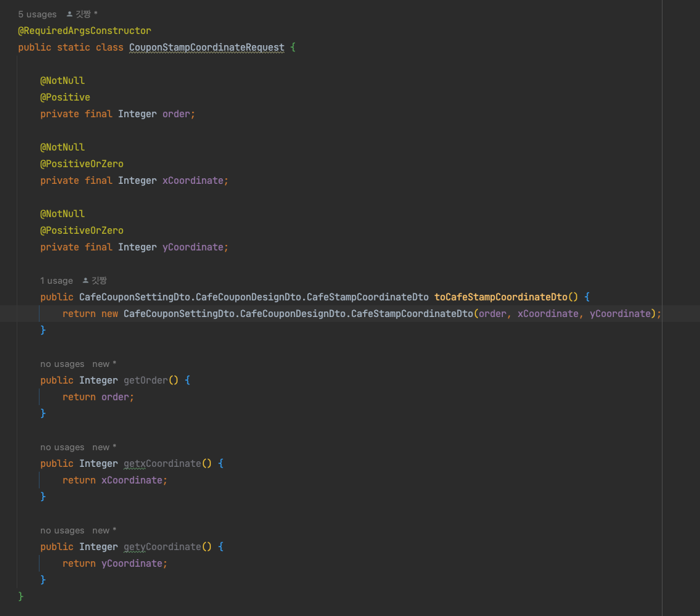The height and width of the screenshot is (616, 700).
Task: Click the 'static' keyword in class declaration
Action: coord(74,47)
